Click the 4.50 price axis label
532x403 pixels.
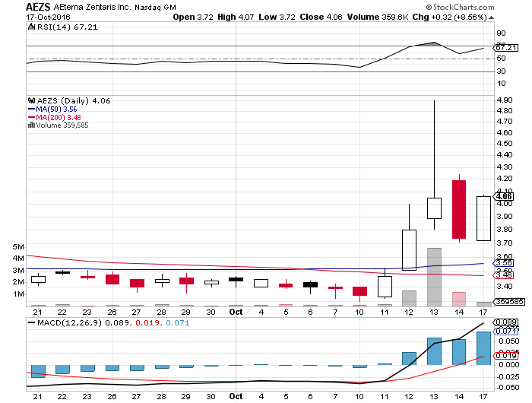(x=505, y=144)
